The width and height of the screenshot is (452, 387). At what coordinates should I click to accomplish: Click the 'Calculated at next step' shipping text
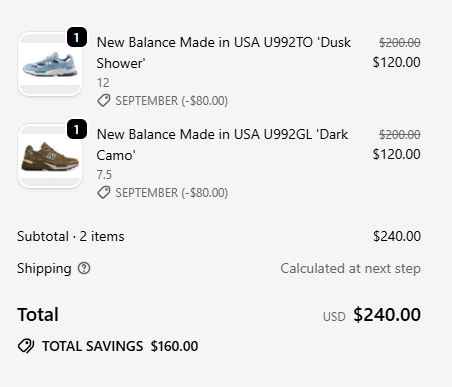tap(351, 268)
